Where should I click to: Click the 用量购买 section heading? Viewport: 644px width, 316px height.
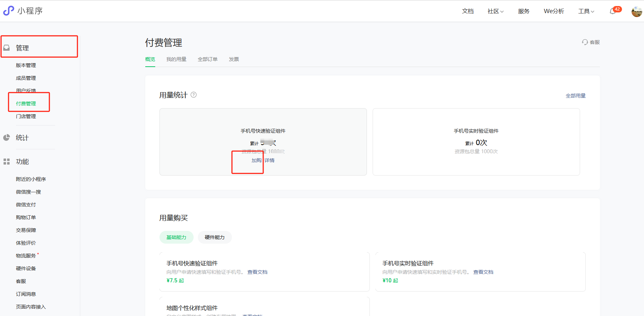pos(173,218)
